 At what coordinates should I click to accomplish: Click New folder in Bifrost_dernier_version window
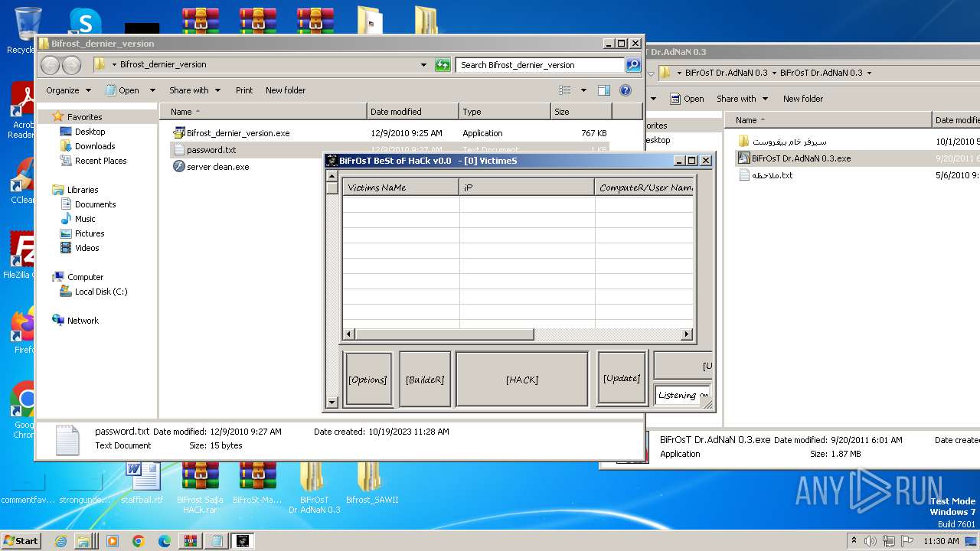(x=286, y=90)
